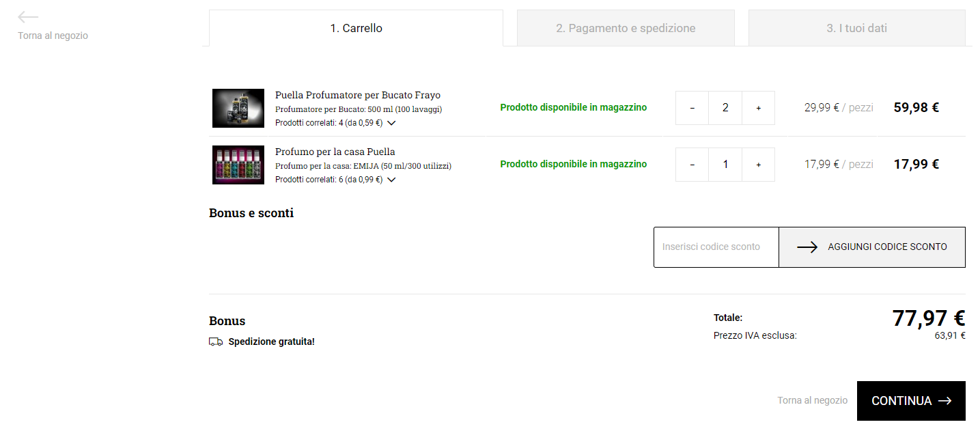Click availability text for Puella Profumatore per Bucato
Image resolution: width=980 pixels, height=446 pixels.
[574, 107]
